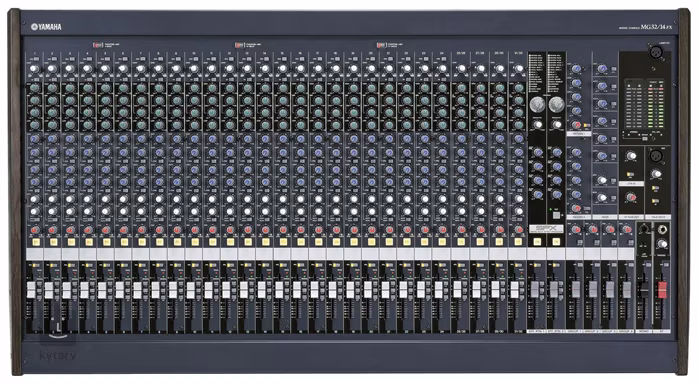
Task: Click the channel 5 white gain knob
Action: (105, 69)
